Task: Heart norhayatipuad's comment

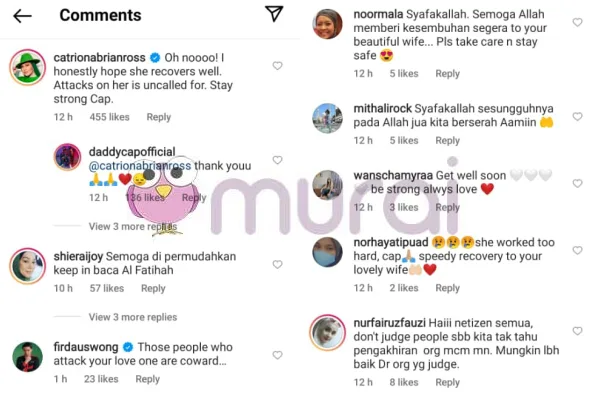Action: coord(577,250)
